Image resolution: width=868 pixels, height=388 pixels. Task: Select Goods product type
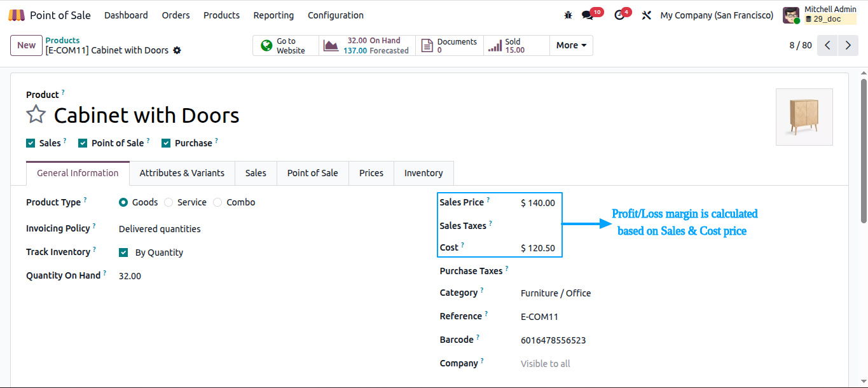[x=123, y=202]
